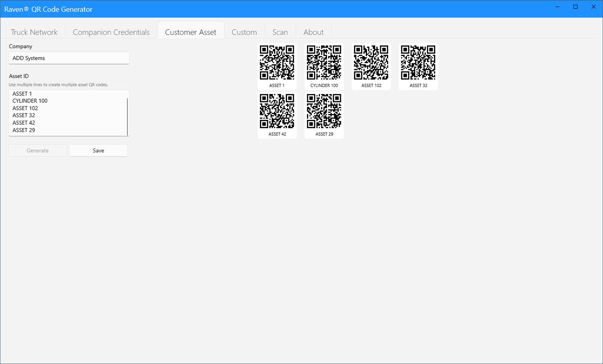Select the ASSET 29 QR code
The height and width of the screenshot is (364, 603).
pyautogui.click(x=324, y=115)
